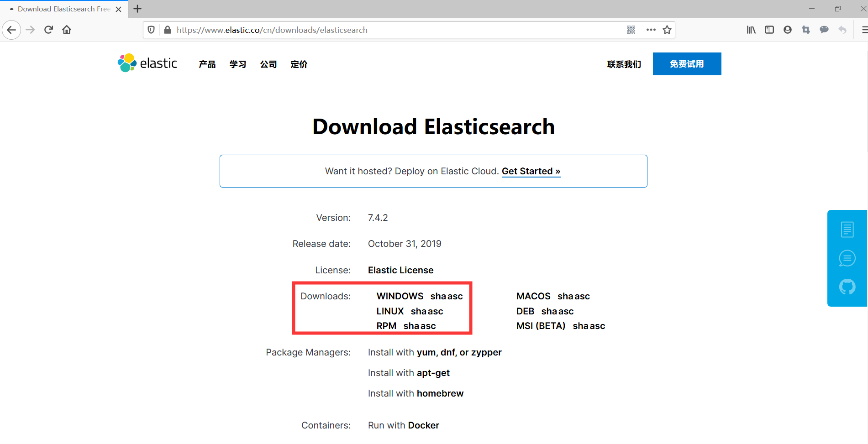
Task: Open sha link next to MACOS
Action: coord(565,296)
